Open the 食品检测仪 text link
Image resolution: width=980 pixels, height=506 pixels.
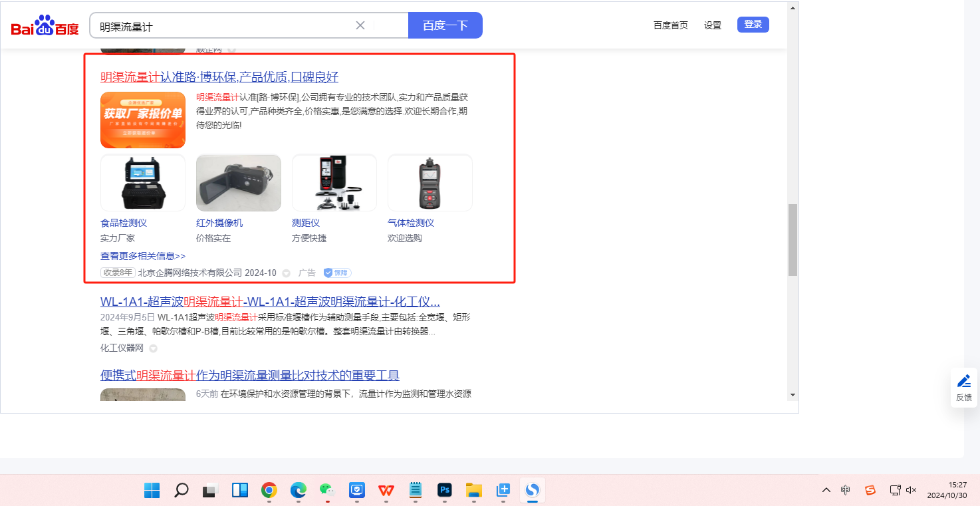(x=124, y=223)
